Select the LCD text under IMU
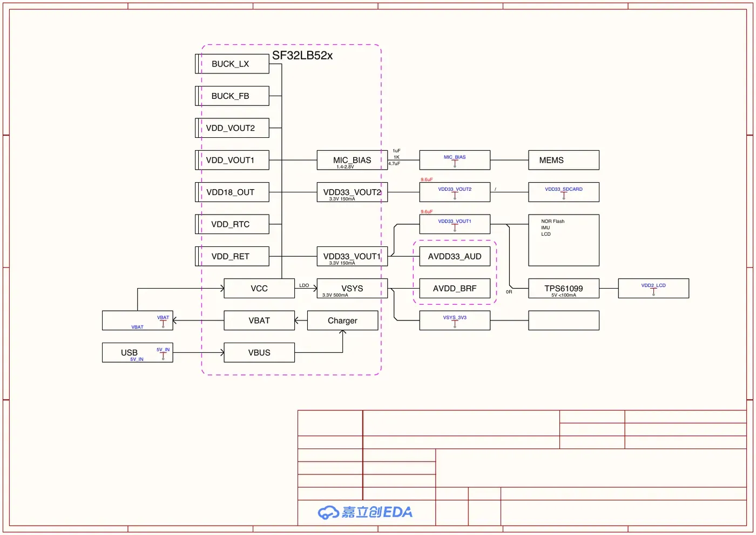 tap(546, 235)
